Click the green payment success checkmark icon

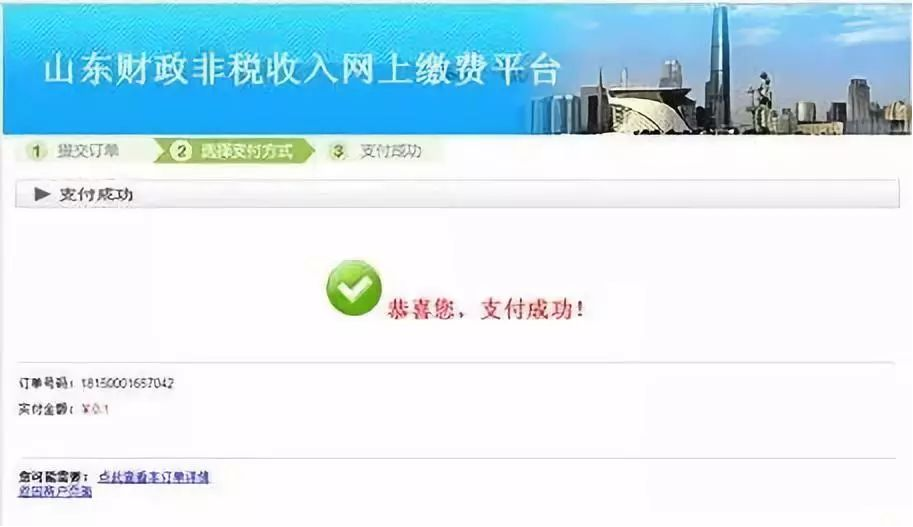tap(354, 288)
